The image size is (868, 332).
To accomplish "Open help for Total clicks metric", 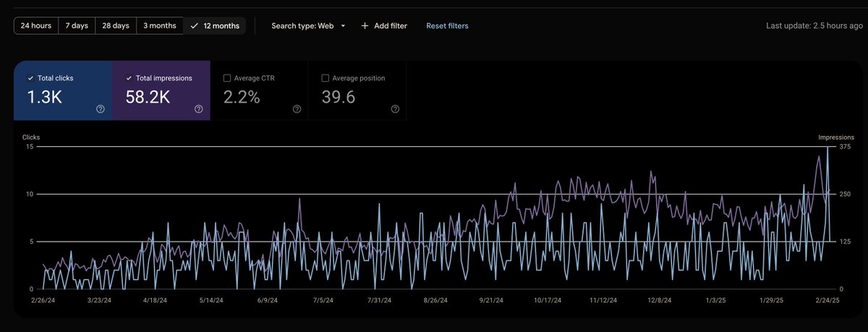I will point(101,109).
